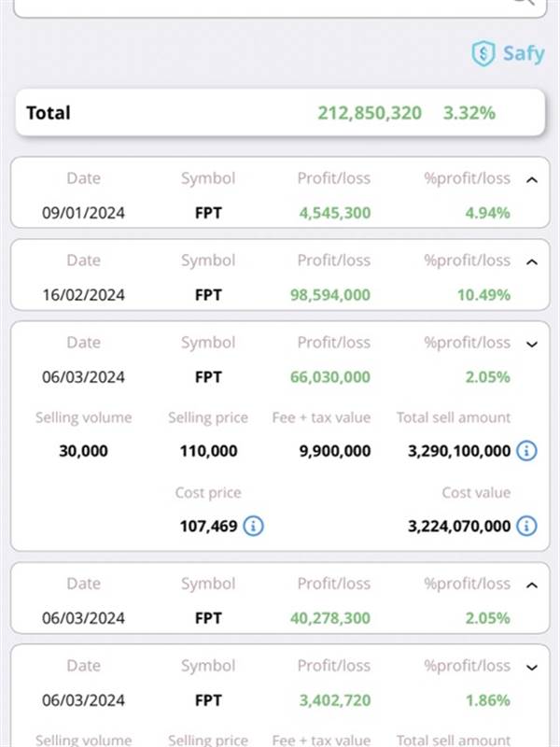Show info for cost price 107,469
Viewport: 560px width, 747px height.
point(253,526)
